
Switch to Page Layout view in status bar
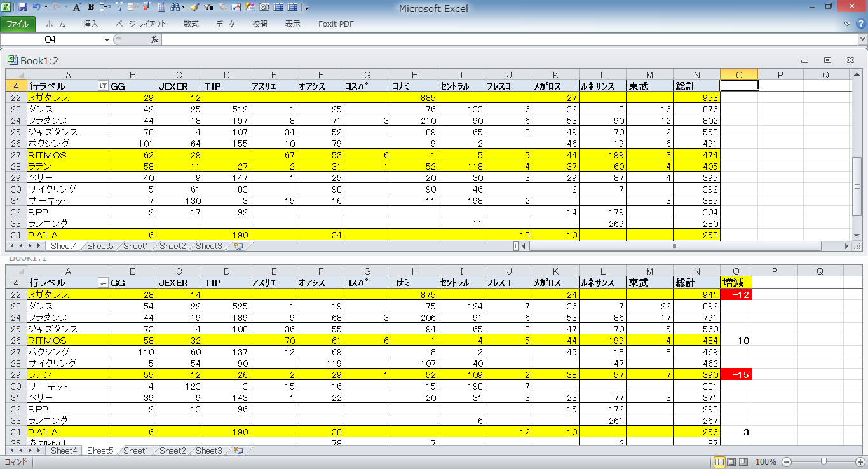731,462
